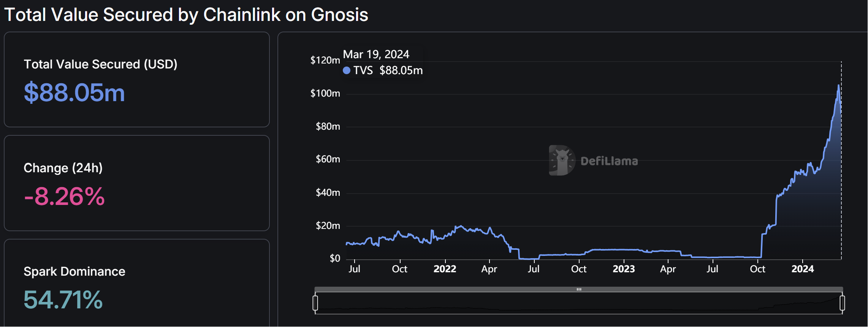Click the mini overview chart in range selector
Image resolution: width=868 pixels, height=327 pixels.
pyautogui.click(x=579, y=303)
